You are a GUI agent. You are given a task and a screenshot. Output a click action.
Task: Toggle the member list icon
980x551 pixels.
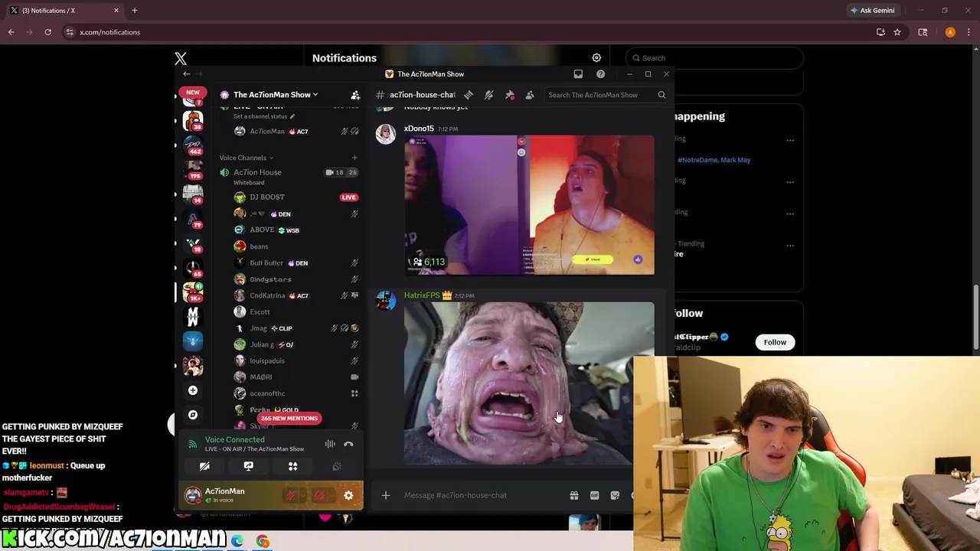[530, 95]
